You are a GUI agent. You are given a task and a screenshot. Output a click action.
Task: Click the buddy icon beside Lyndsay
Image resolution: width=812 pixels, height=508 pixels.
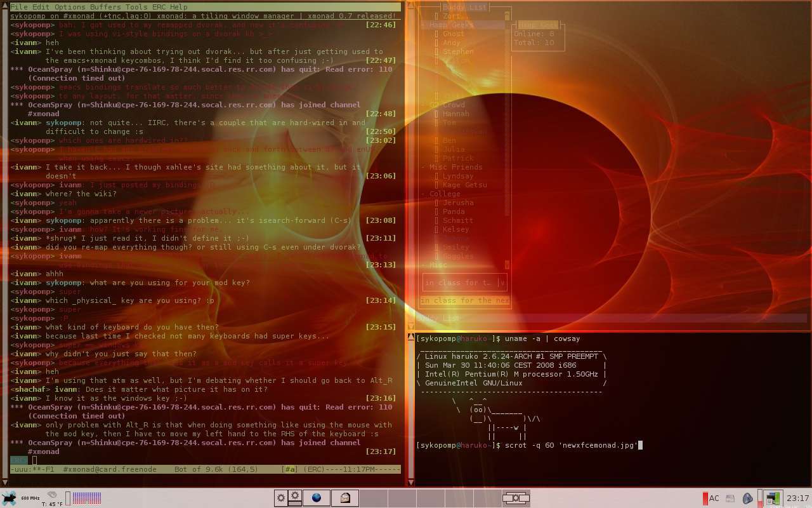[436, 176]
